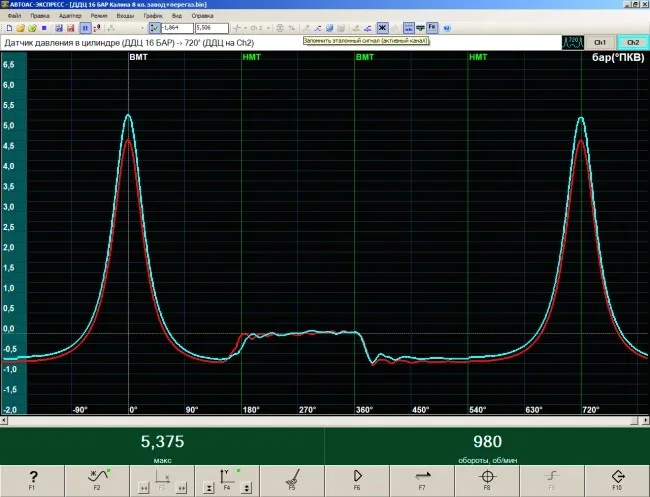This screenshot has height=497, width=650.
Task: Click the minimum range field showing -1,864
Action: point(177,28)
